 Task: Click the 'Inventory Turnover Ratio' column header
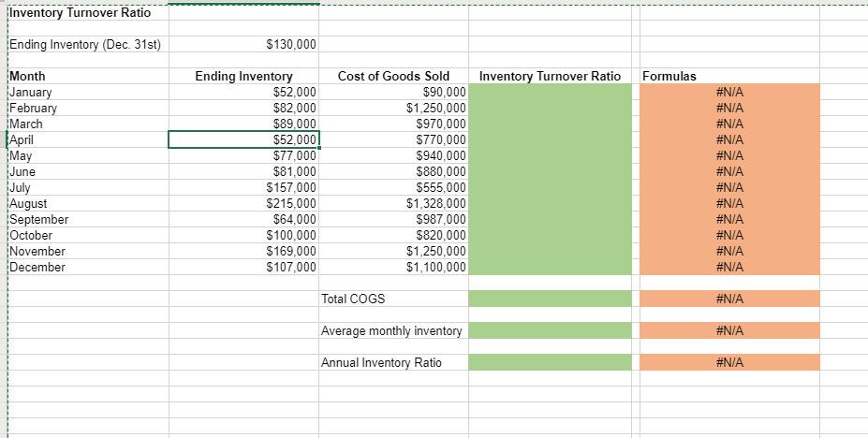[550, 77]
